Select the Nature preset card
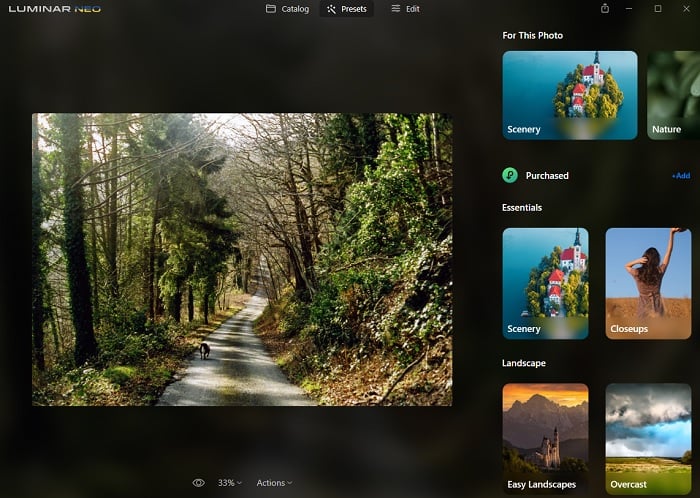This screenshot has height=498, width=700. click(673, 95)
